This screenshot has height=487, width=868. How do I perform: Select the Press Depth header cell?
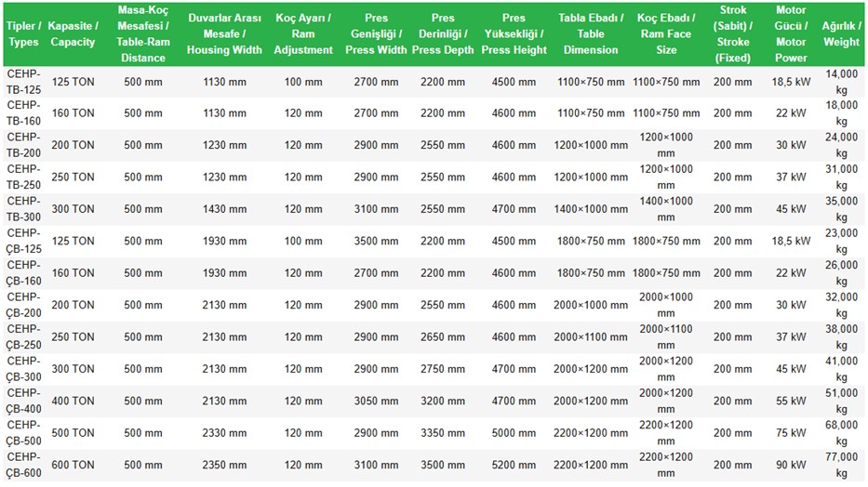[x=443, y=34]
